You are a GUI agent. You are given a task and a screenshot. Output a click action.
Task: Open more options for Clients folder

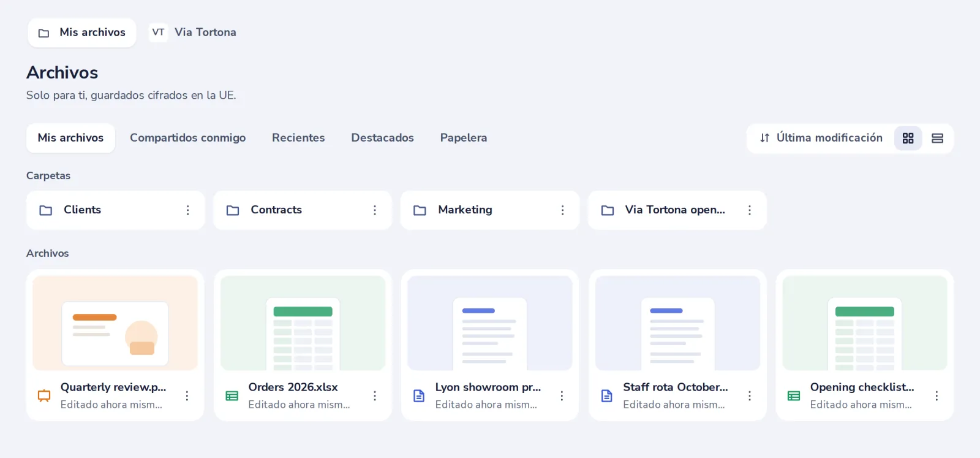pyautogui.click(x=187, y=210)
